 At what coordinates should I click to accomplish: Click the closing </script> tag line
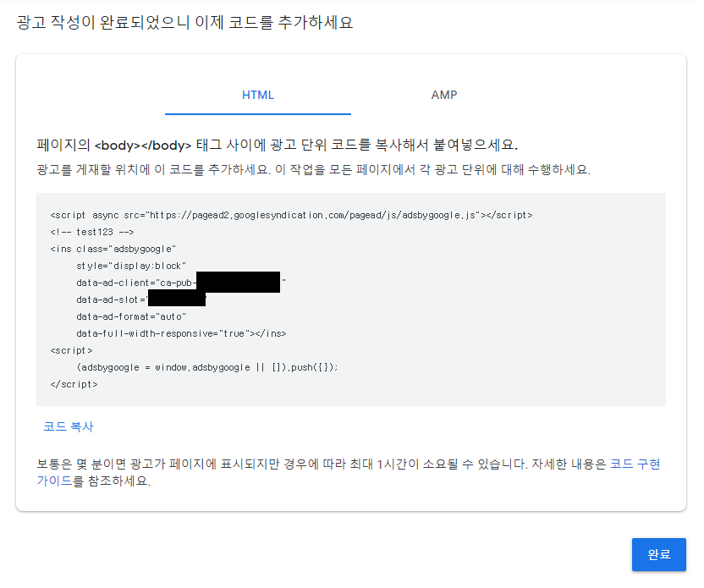74,385
